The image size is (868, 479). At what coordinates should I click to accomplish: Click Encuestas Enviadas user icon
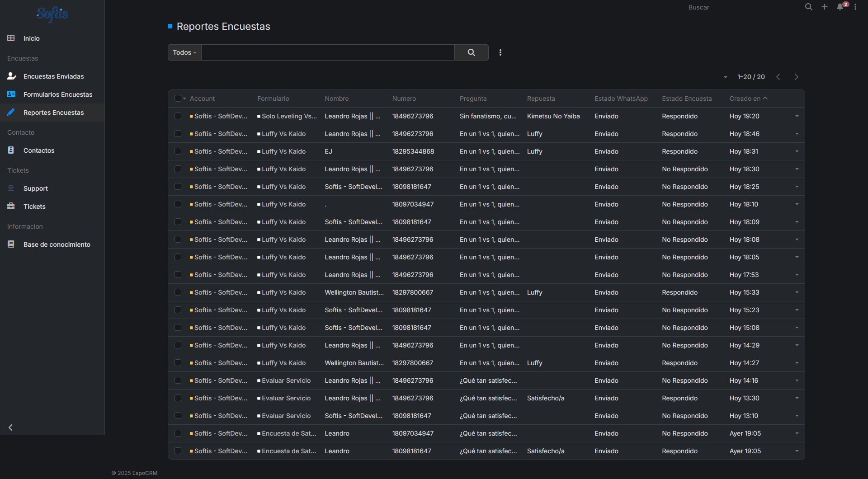click(x=11, y=76)
